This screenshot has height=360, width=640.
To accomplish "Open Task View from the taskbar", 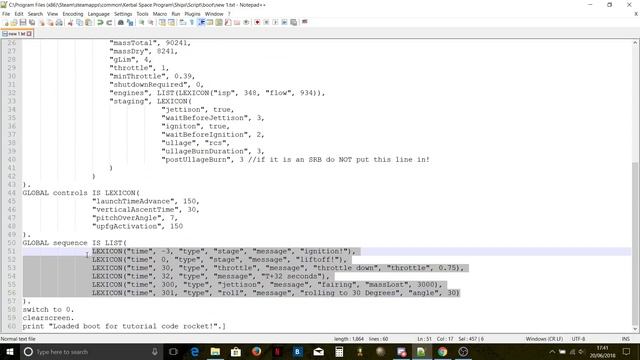I will 173,351.
